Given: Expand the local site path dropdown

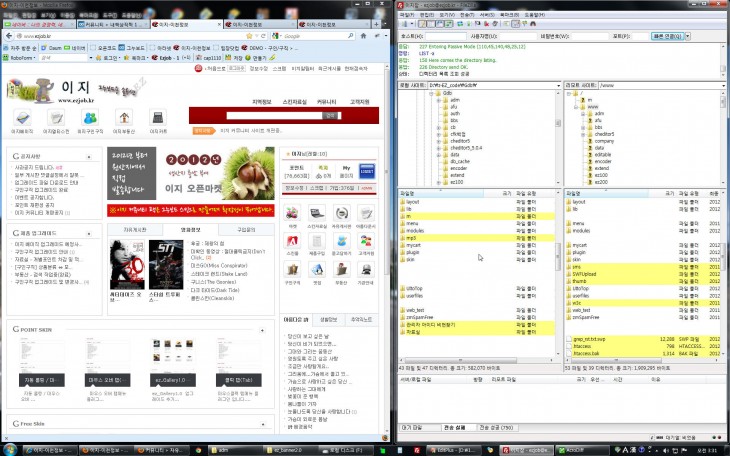Looking at the screenshot, I should point(557,87).
